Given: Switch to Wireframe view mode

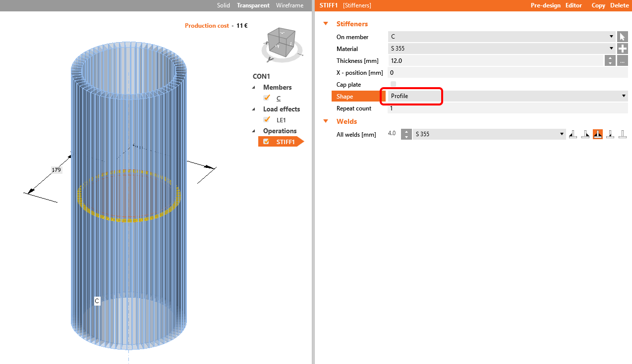Looking at the screenshot, I should click(289, 5).
